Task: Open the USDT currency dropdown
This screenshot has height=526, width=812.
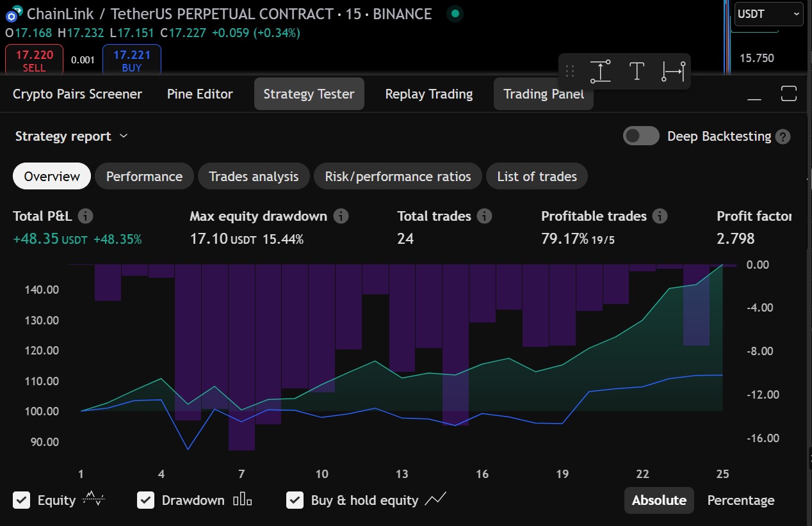Action: pyautogui.click(x=768, y=13)
